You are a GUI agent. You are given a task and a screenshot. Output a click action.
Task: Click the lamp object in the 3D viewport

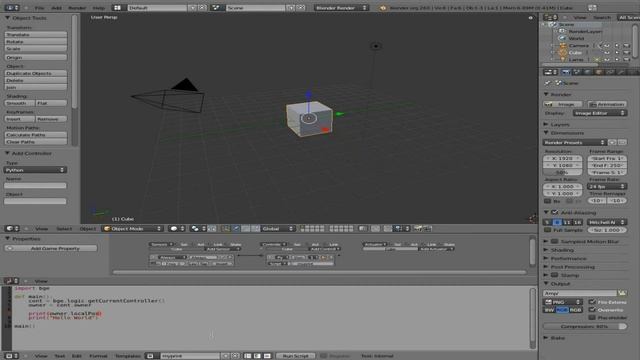pos(376,46)
